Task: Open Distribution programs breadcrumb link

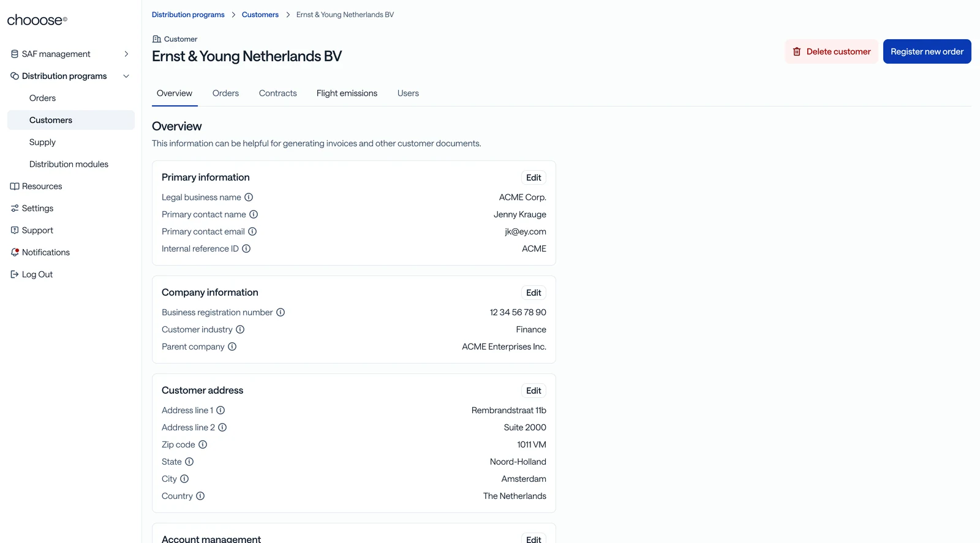Action: (188, 15)
